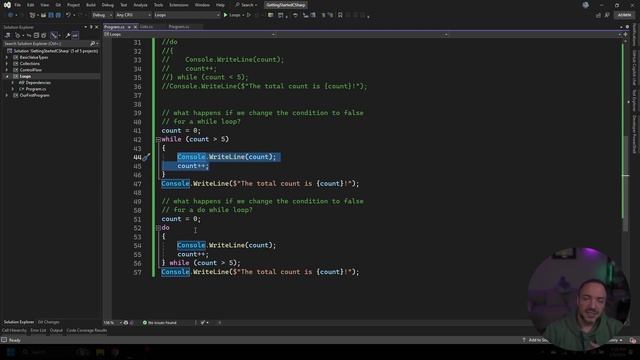Open File Explorer from the taskbar
This screenshot has width=640, height=360.
[100, 352]
